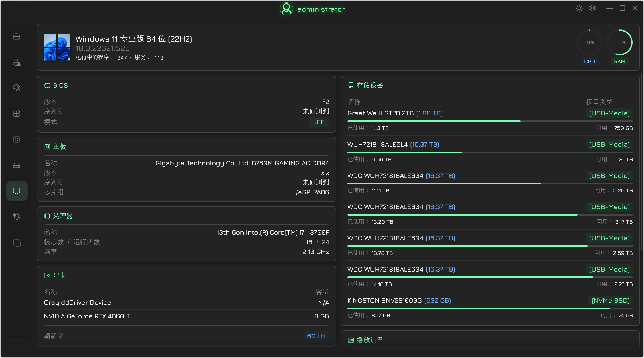The image size is (644, 358).
Task: Click the motherboard section icon
Action: pyautogui.click(x=47, y=147)
